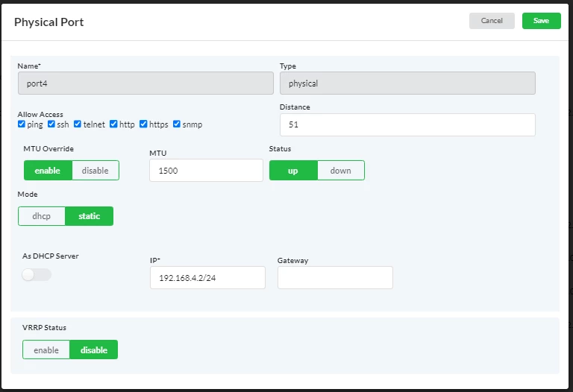
Task: Uncheck the https access checkbox
Action: coord(143,124)
